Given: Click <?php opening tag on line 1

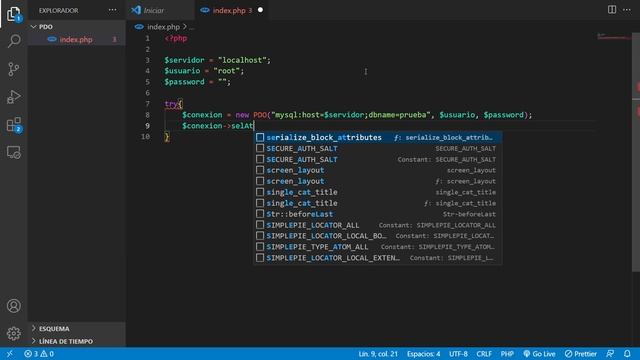Looking at the screenshot, I should point(176,38).
